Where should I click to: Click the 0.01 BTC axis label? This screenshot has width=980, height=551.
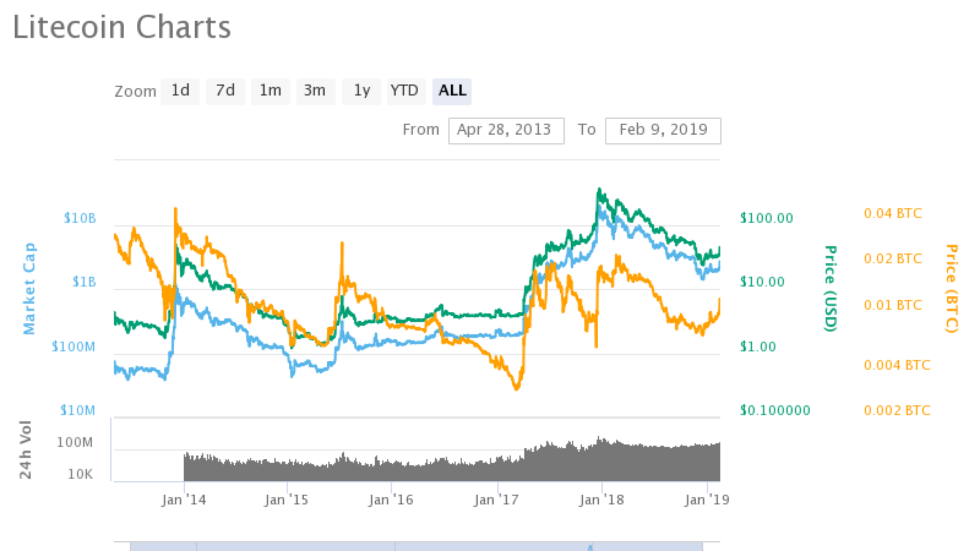[892, 305]
